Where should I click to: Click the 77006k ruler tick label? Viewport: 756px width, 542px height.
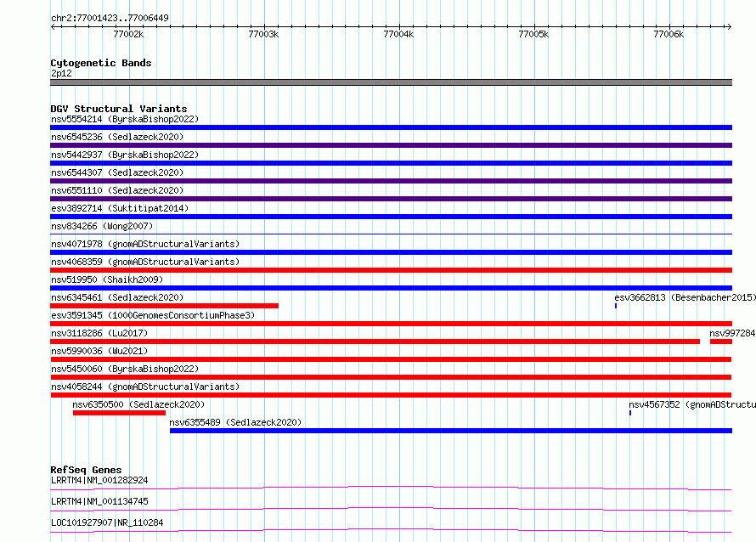coord(669,34)
